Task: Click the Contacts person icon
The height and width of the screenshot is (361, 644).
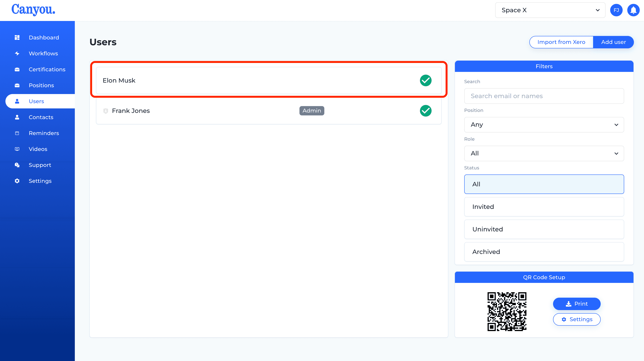Action: [x=17, y=117]
